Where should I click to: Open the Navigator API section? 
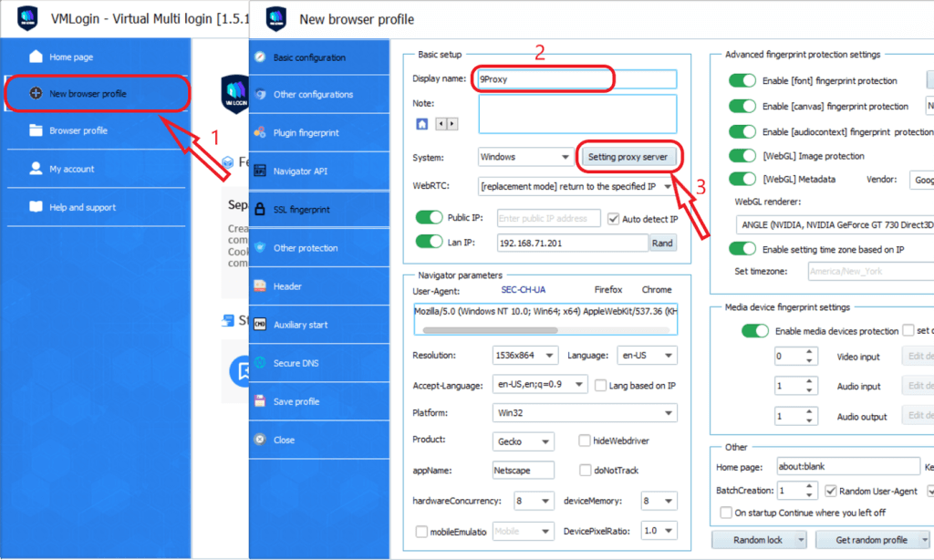319,171
